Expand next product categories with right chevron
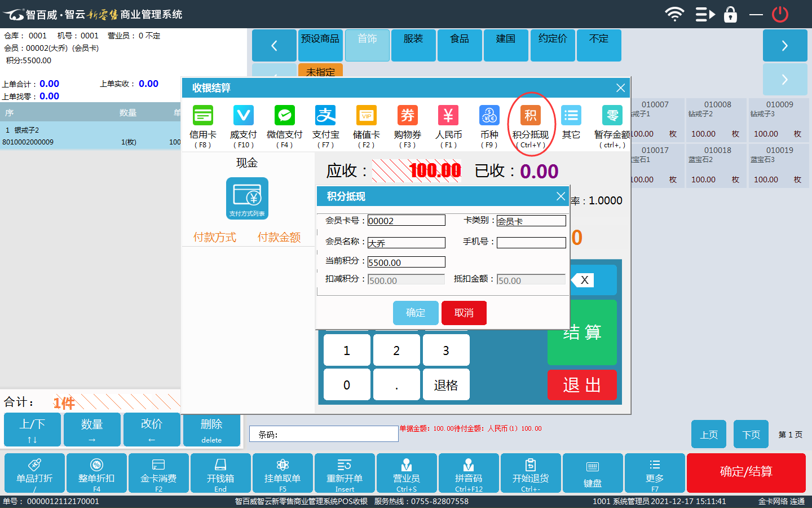The width and height of the screenshot is (812, 508). coord(784,46)
